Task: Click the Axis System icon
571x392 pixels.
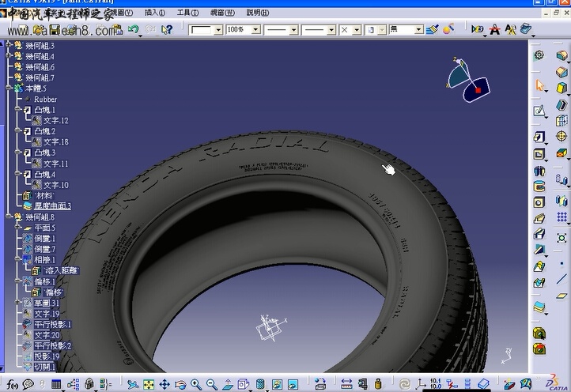Action: 421,384
